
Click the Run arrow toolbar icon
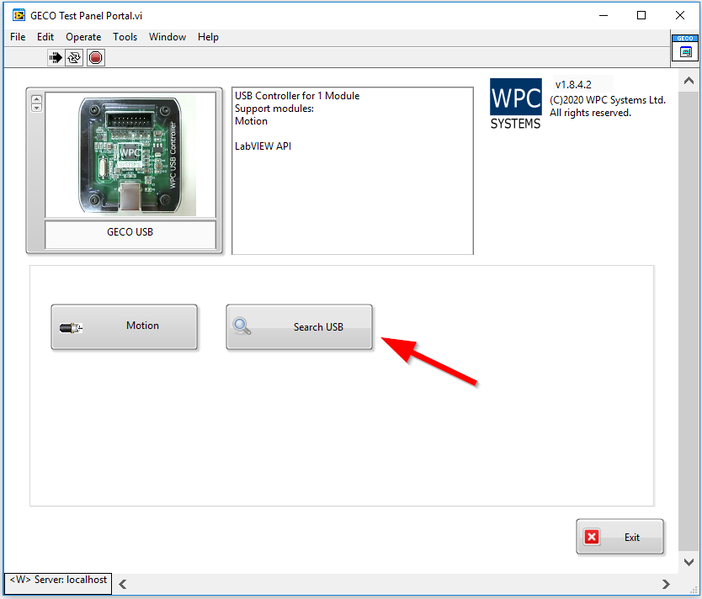(x=56, y=58)
